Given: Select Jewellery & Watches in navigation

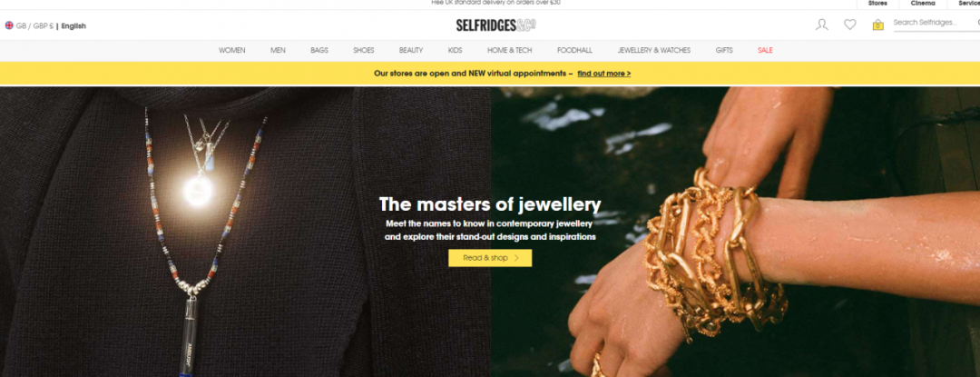Looking at the screenshot, I should pyautogui.click(x=653, y=51).
